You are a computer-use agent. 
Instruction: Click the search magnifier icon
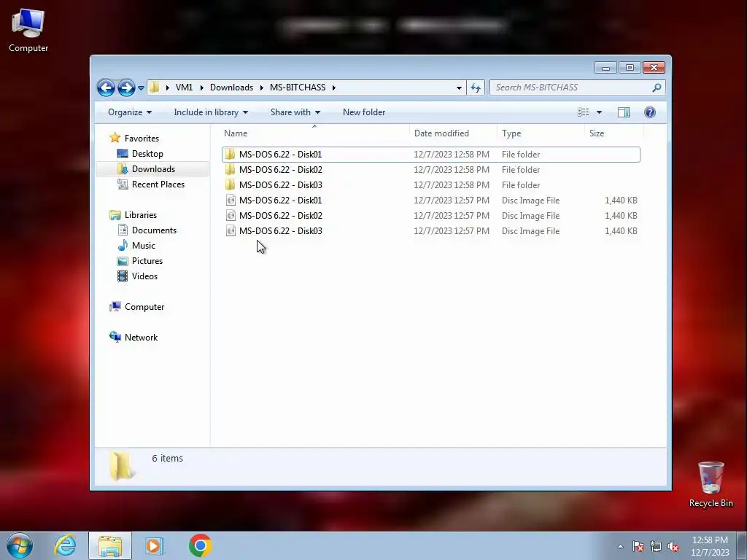(x=657, y=87)
